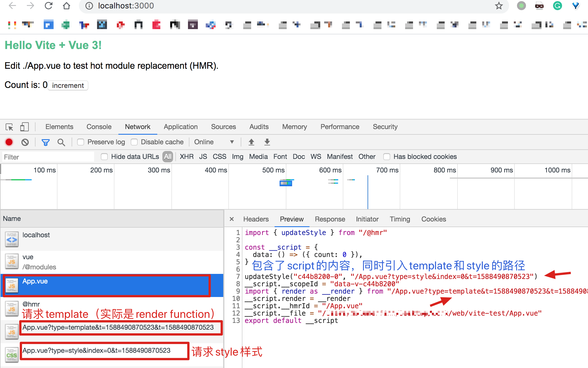Close the request details pane with the X
Image resolution: width=588 pixels, height=368 pixels.
(232, 219)
